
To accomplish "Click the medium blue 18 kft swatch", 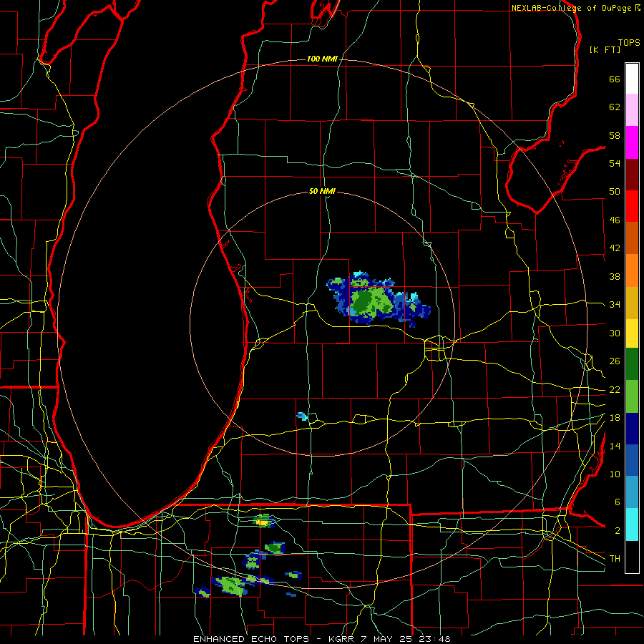I will 632,460.
